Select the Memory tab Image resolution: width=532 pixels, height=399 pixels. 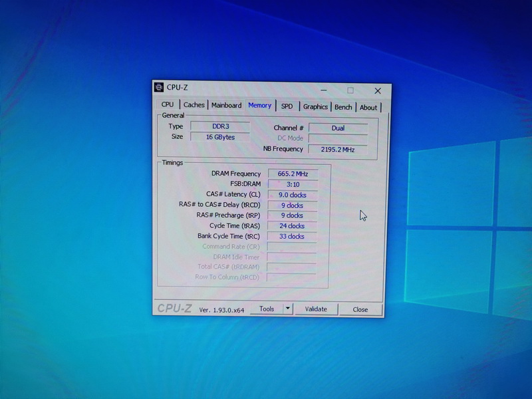(x=259, y=105)
